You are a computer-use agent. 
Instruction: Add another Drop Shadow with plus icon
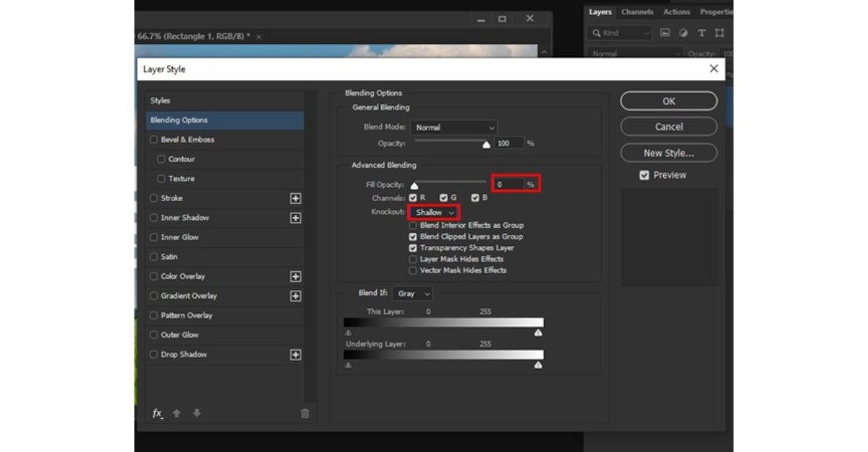[295, 354]
